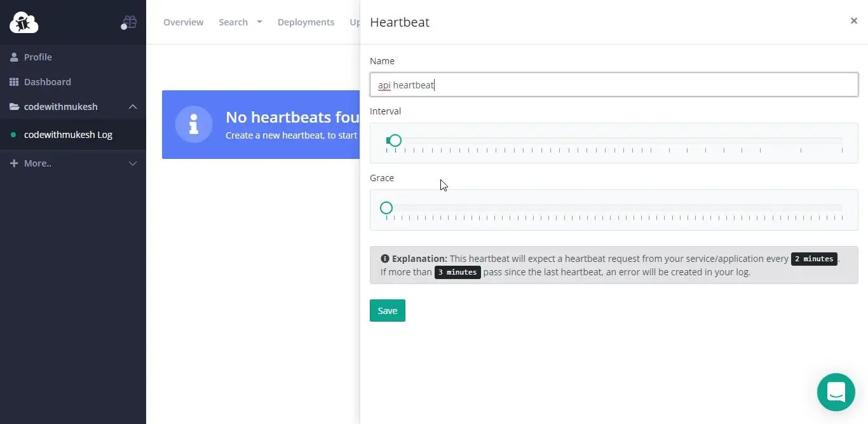Collapse the codewithmukesh section chevron
This screenshot has height=424, width=868.
(133, 107)
